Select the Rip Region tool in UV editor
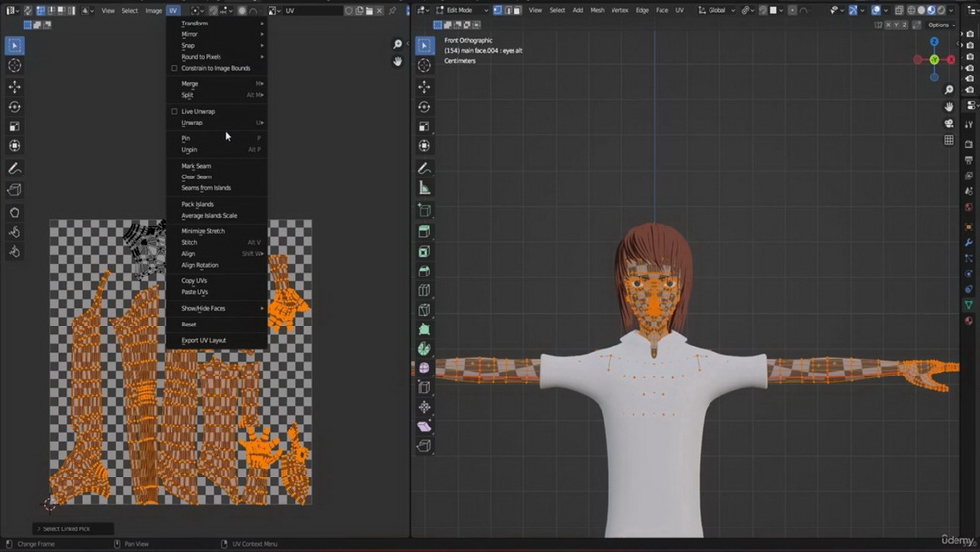 click(x=15, y=190)
